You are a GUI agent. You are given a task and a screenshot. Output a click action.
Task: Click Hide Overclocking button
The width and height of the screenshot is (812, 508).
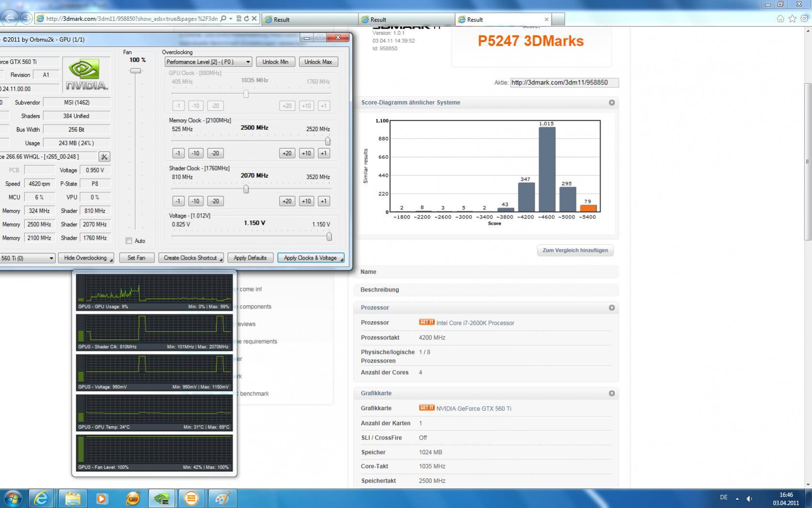pos(86,258)
